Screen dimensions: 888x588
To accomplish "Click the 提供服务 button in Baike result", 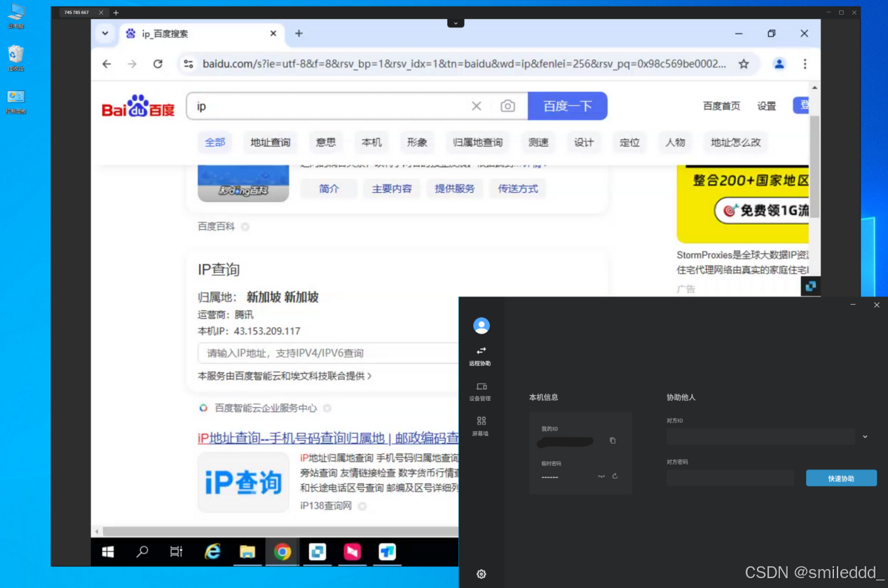I will pyautogui.click(x=455, y=189).
